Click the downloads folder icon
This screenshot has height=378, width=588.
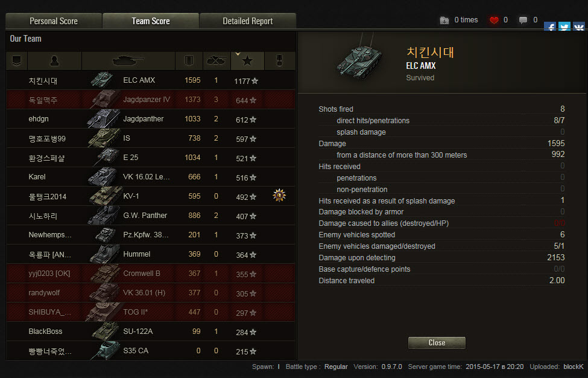(444, 21)
